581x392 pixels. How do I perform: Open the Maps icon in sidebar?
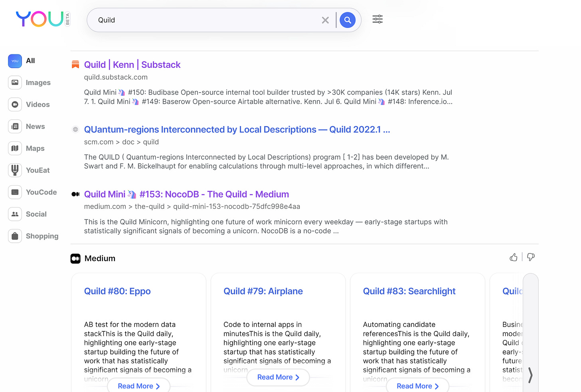coord(15,148)
